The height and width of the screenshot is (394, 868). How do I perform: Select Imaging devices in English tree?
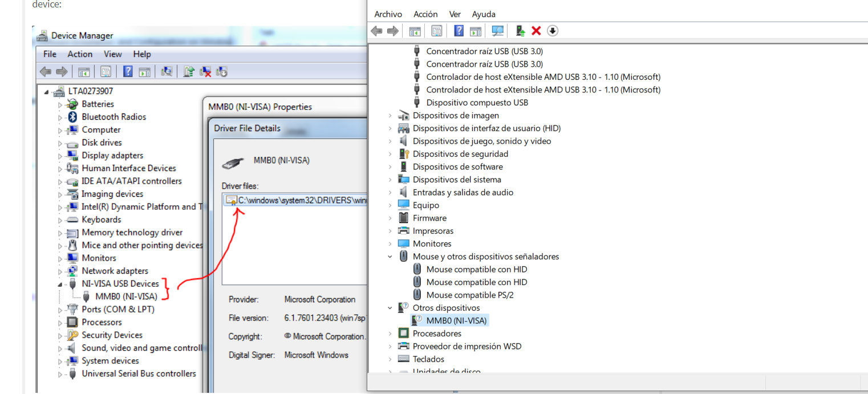click(x=112, y=194)
